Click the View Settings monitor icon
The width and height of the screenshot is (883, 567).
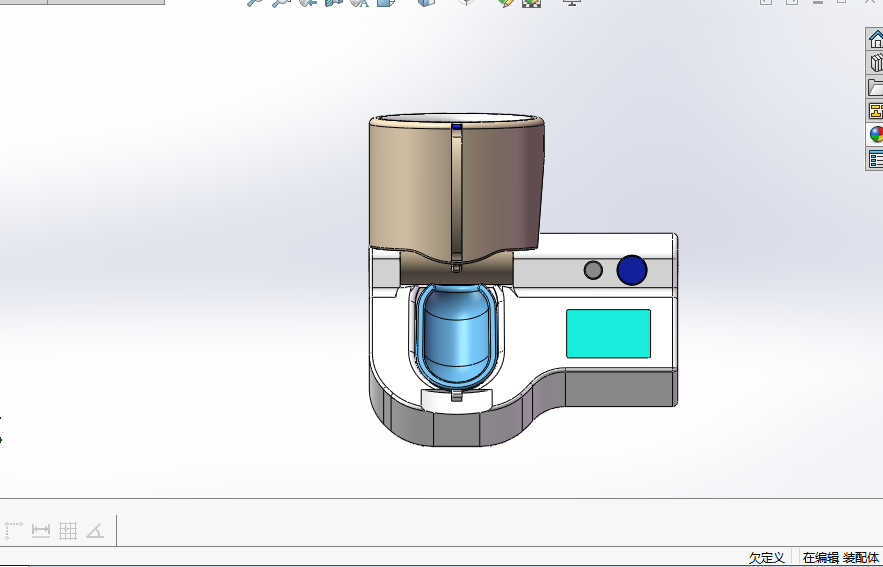pos(572,3)
